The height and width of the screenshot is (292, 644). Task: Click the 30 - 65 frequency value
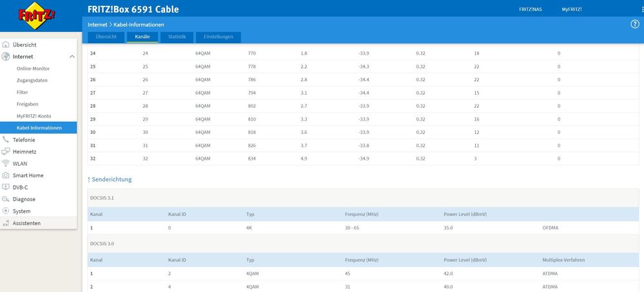(x=352, y=228)
